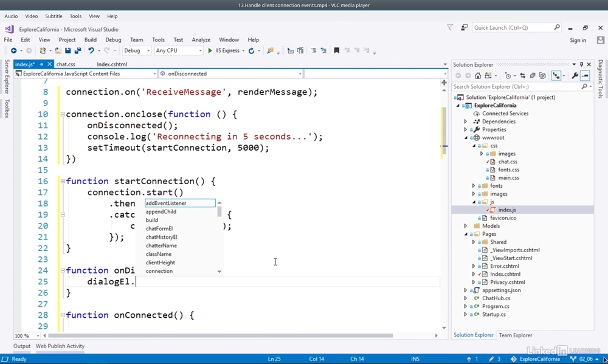The height and width of the screenshot is (364, 608).
Task: Open the VLC Subtitle menu
Action: [54, 16]
